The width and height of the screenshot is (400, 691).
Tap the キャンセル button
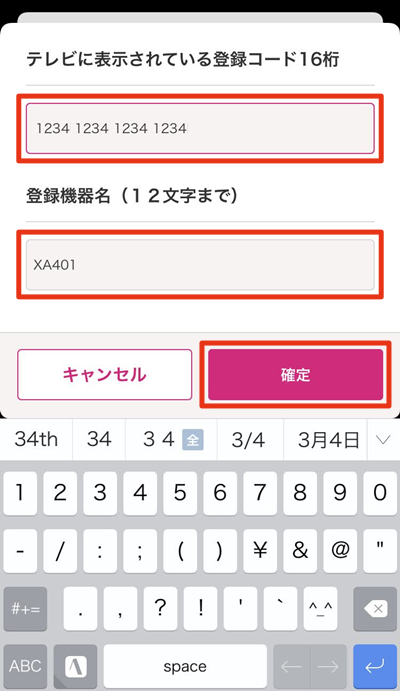[x=105, y=375]
